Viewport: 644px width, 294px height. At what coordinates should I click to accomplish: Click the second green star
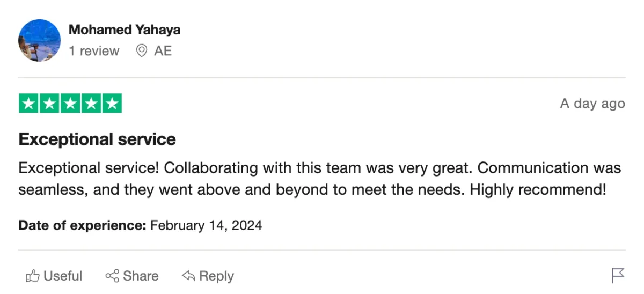coord(49,104)
